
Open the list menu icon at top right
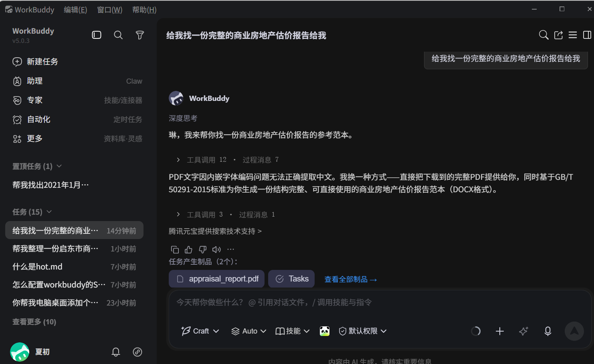tap(573, 35)
